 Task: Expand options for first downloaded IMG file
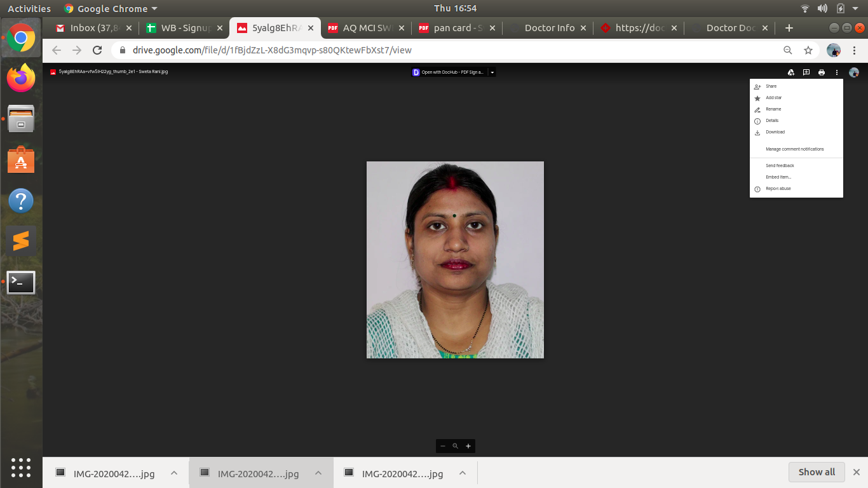(173, 473)
